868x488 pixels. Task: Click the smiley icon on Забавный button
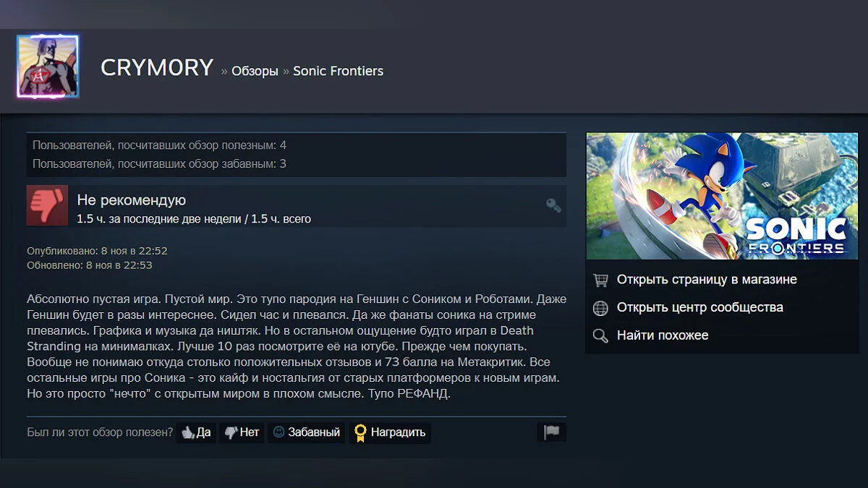pyautogui.click(x=278, y=432)
